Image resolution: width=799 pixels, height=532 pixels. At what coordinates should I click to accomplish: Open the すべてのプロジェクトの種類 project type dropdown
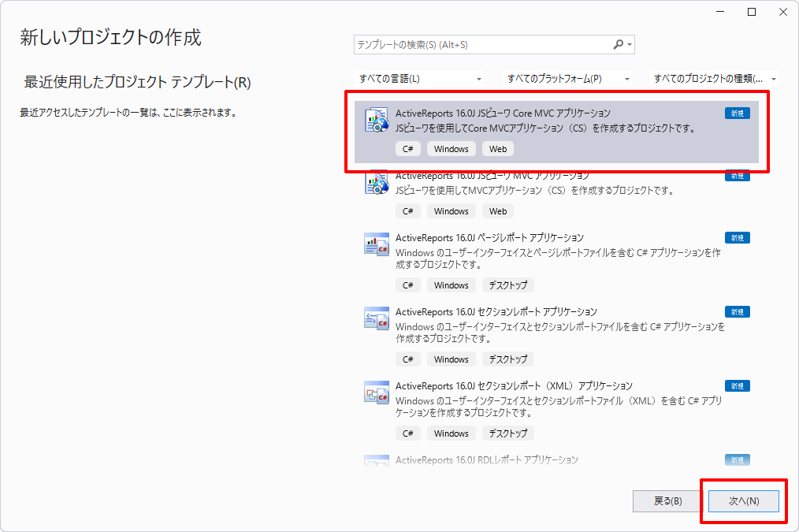click(x=714, y=79)
